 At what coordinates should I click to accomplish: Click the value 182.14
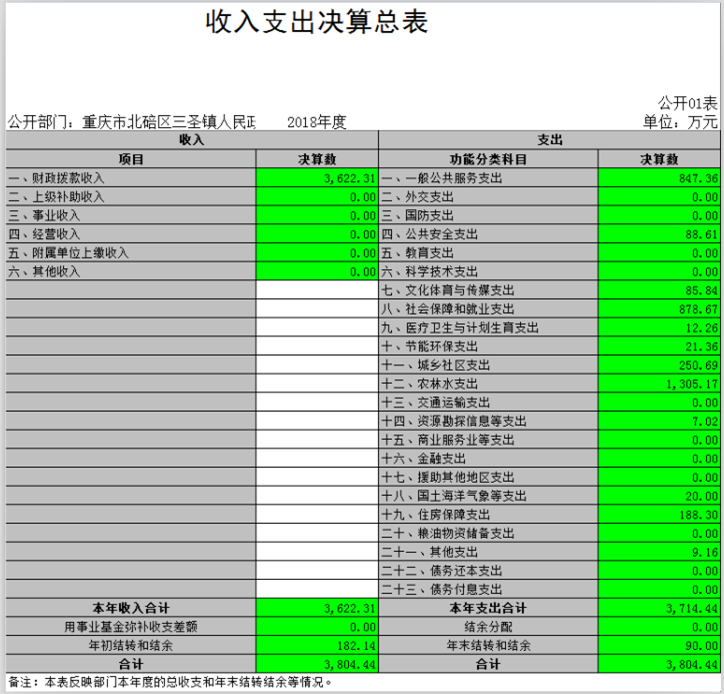pos(356,646)
